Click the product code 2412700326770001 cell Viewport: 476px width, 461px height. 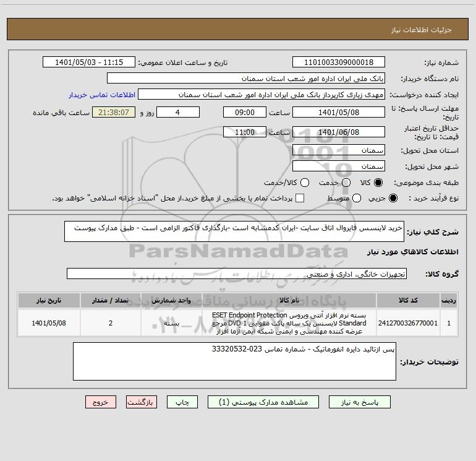[x=408, y=323]
